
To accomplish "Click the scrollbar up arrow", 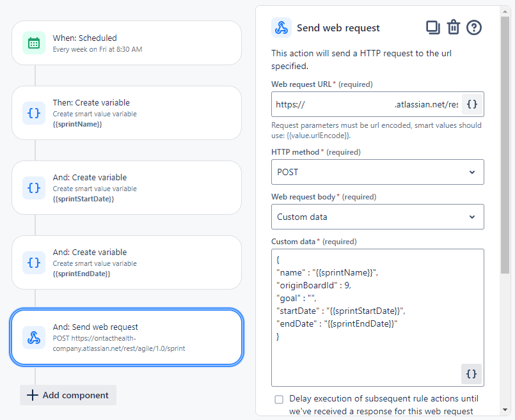I will [x=505, y=12].
